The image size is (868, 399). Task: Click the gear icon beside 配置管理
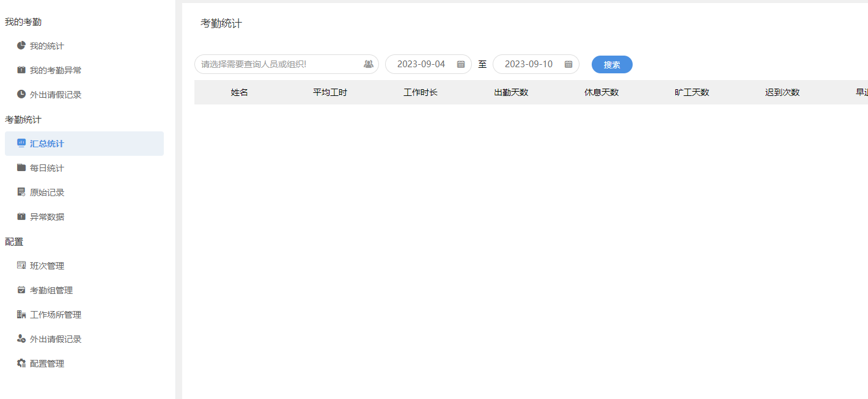(21, 364)
